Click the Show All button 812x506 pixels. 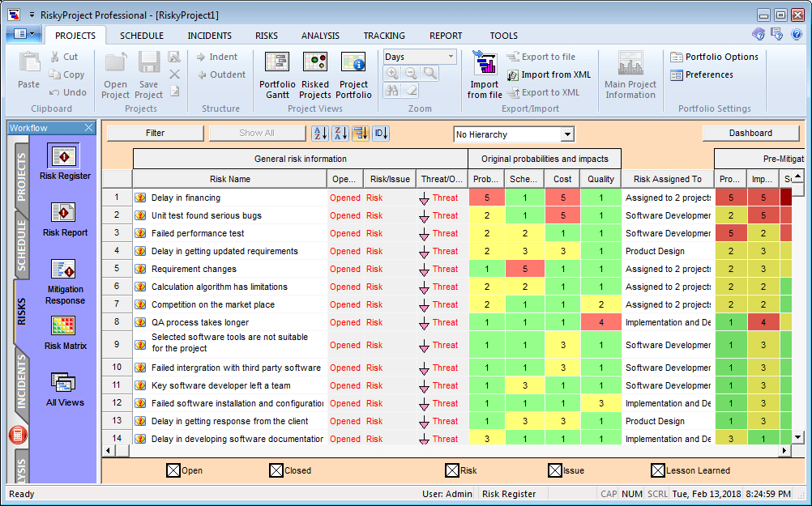257,133
